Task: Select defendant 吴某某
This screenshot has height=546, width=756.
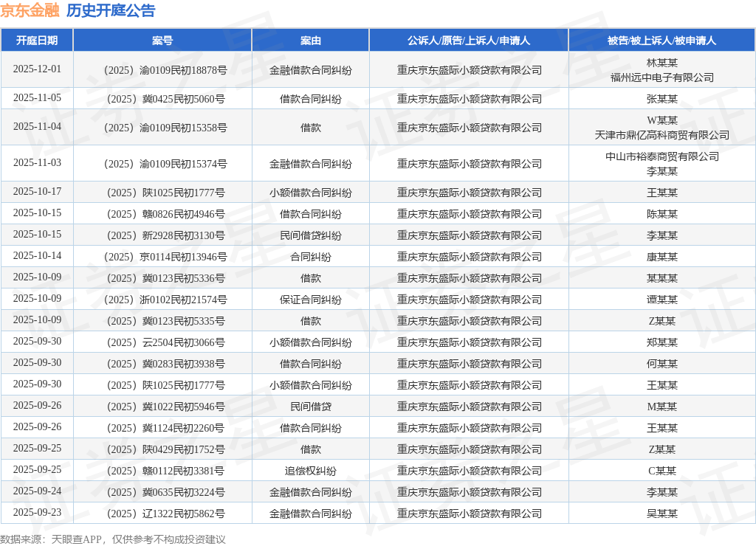Action: tap(662, 514)
